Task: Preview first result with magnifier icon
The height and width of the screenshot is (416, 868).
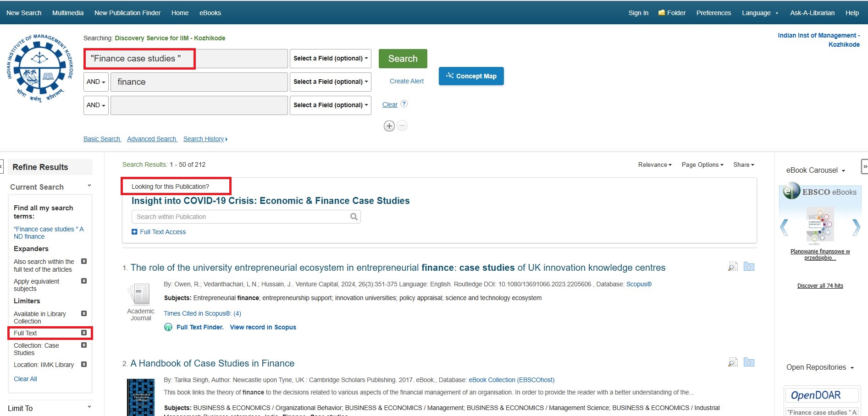Action: tap(733, 267)
